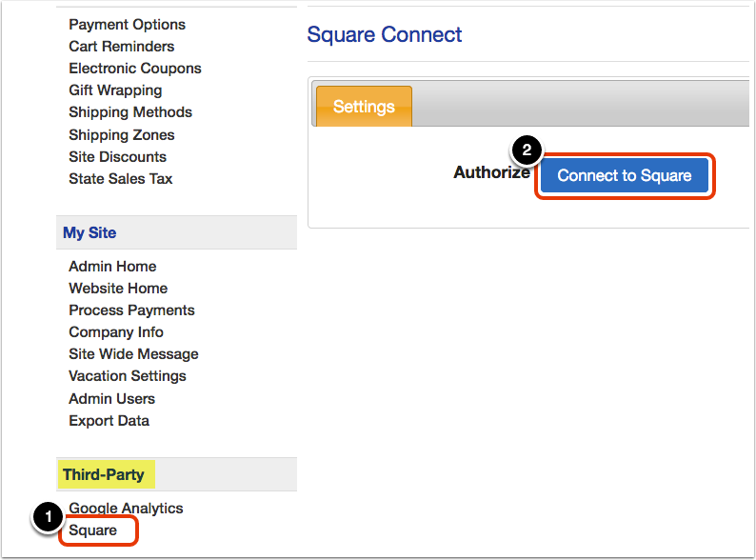
Task: Click the Connect to Square button
Action: (625, 175)
